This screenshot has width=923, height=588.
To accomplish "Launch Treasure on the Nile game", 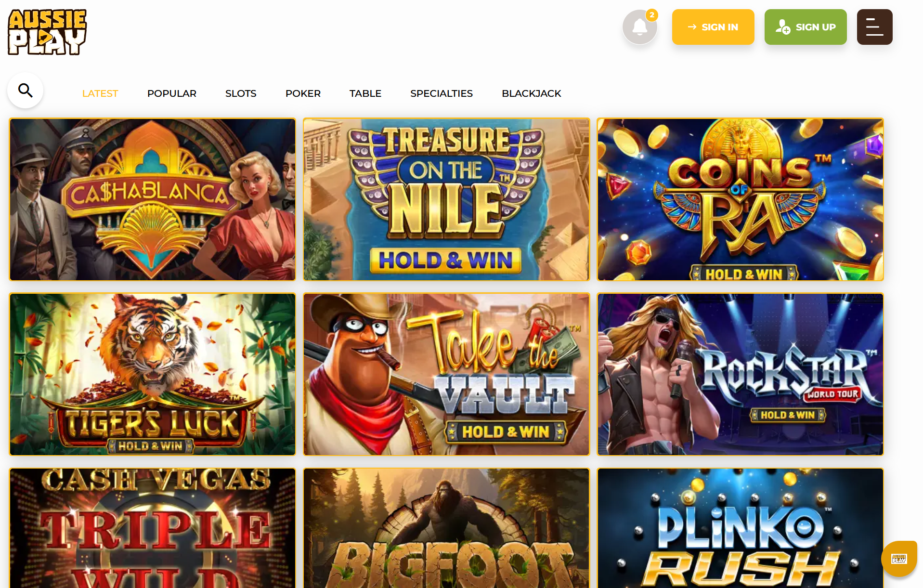I will tap(446, 199).
